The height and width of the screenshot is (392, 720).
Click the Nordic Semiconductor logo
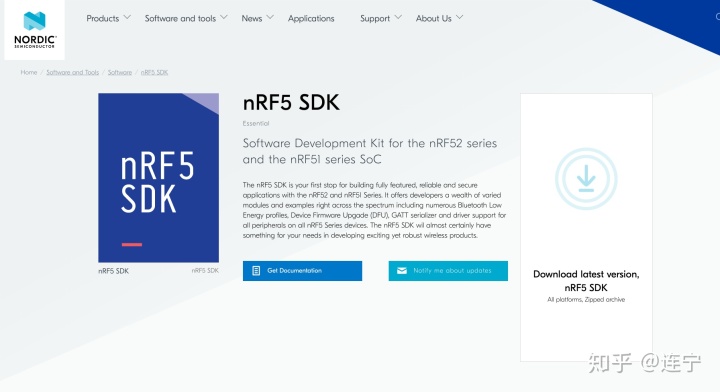(x=34, y=30)
